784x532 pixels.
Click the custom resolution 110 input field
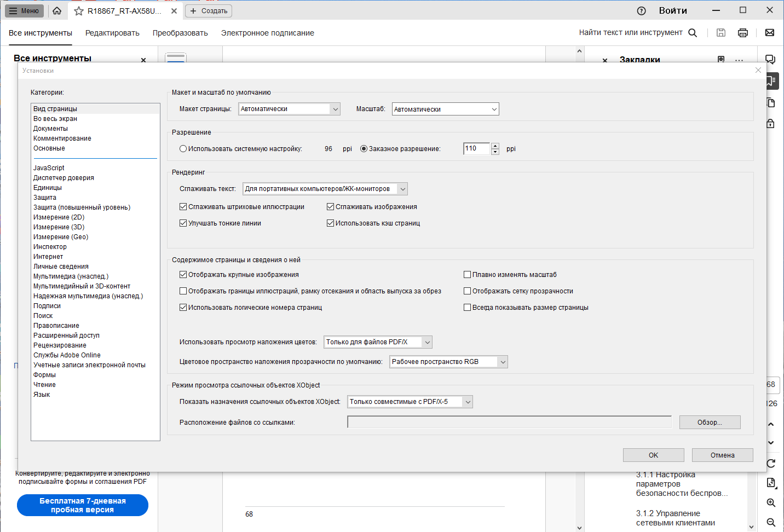(477, 149)
